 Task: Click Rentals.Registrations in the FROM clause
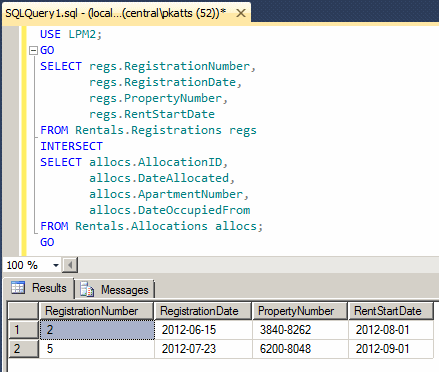coord(148,130)
